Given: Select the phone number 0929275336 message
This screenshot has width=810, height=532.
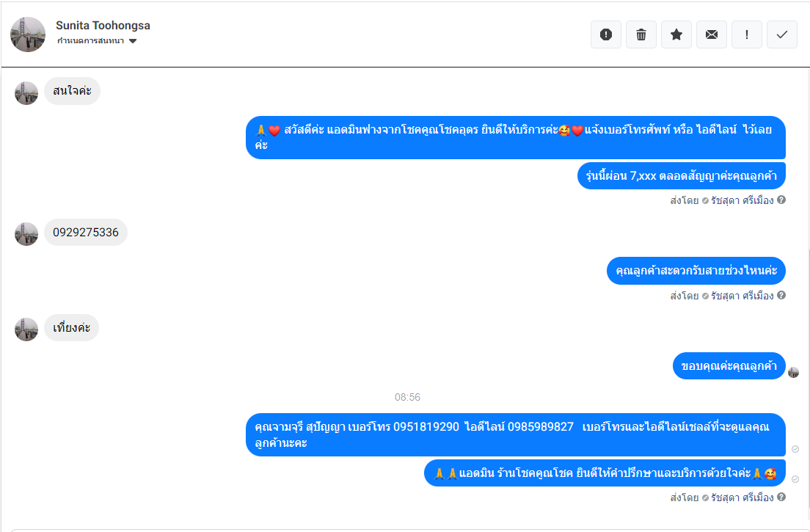Looking at the screenshot, I should click(x=86, y=233).
